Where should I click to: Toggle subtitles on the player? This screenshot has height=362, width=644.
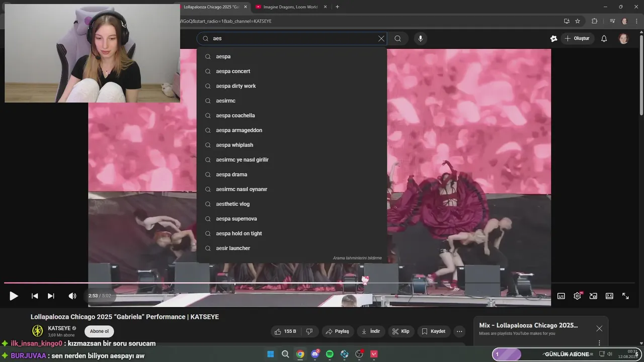click(561, 296)
